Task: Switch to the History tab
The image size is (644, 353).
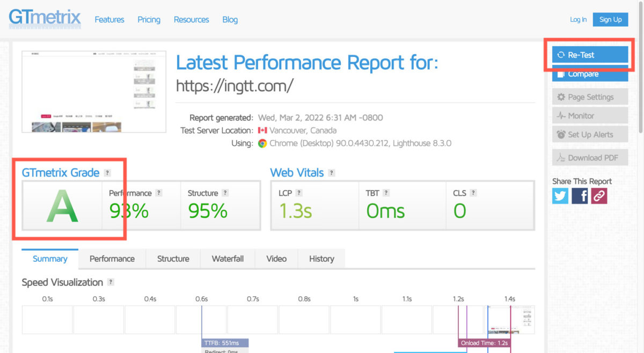Action: [x=321, y=259]
